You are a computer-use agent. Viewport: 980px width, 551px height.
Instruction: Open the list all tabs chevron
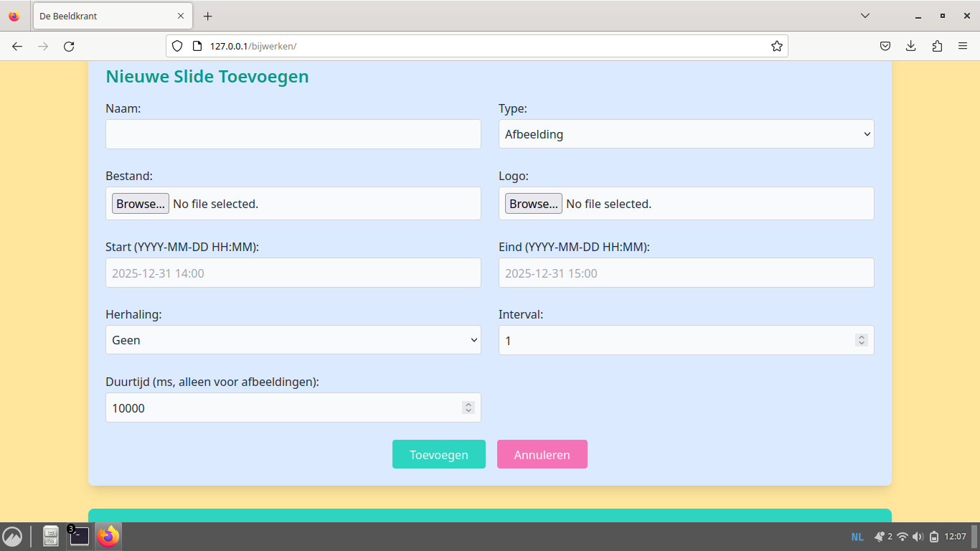[864, 16]
